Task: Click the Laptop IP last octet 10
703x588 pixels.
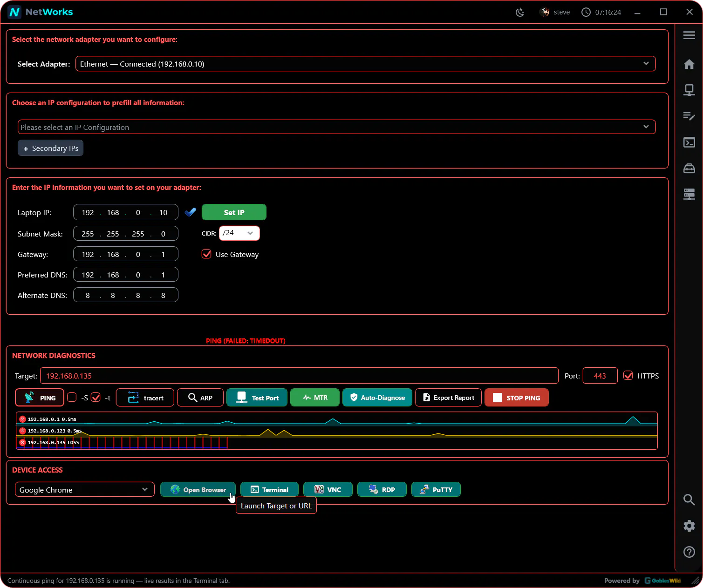Action: tap(163, 212)
